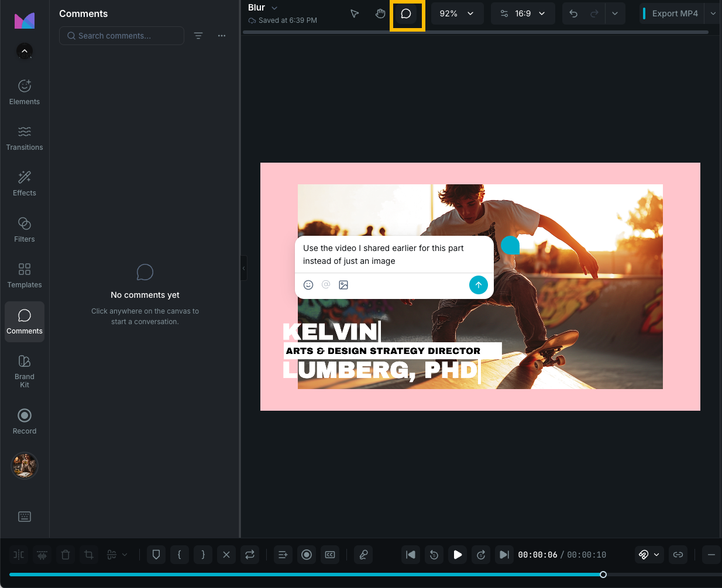This screenshot has width=722, height=588.
Task: Open the snapping magnet dropdown
Action: click(649, 555)
